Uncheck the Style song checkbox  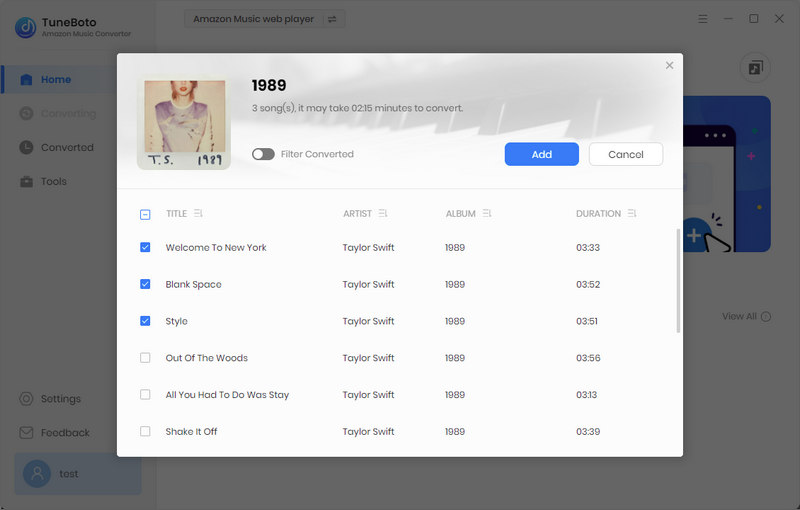click(145, 321)
